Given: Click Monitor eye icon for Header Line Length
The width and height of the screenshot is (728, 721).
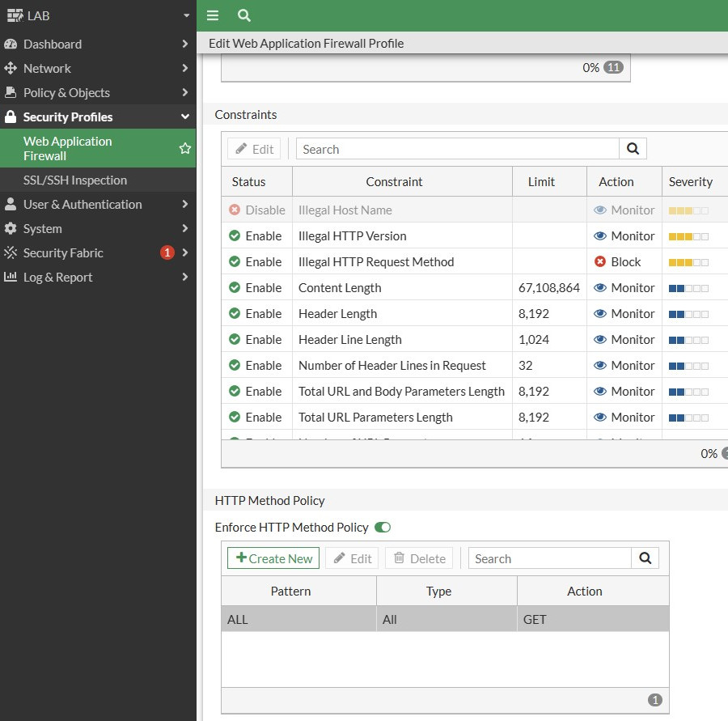Looking at the screenshot, I should (600, 340).
